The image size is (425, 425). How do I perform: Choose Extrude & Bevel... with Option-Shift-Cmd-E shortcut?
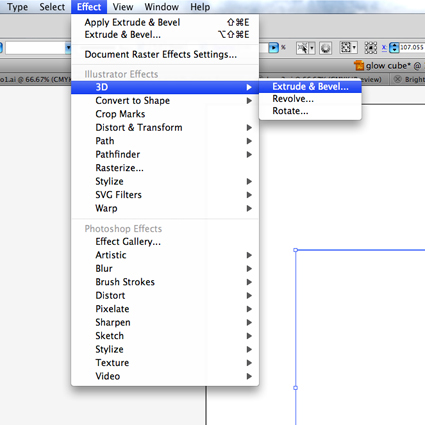click(x=165, y=35)
